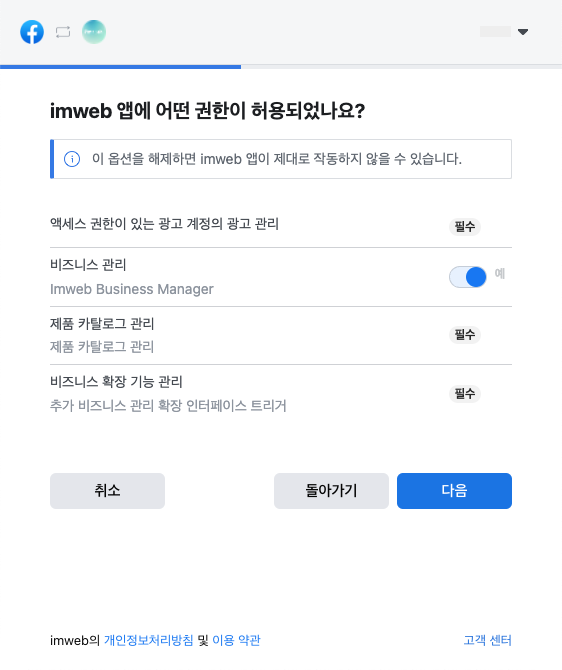
Task: Click the blue info icon in notice
Action: coord(72,159)
